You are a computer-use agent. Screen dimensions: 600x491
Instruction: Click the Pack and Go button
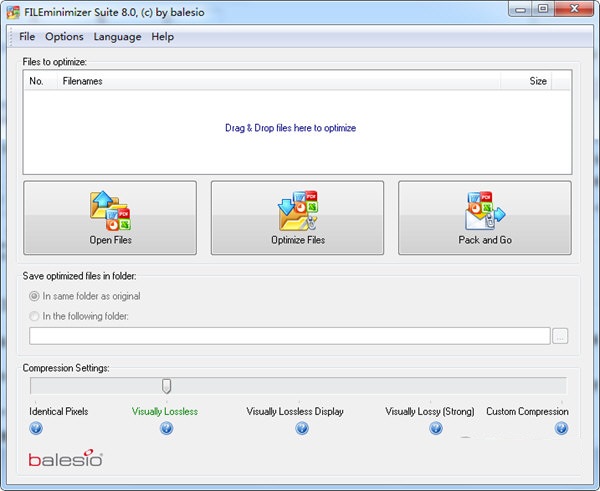pos(485,218)
